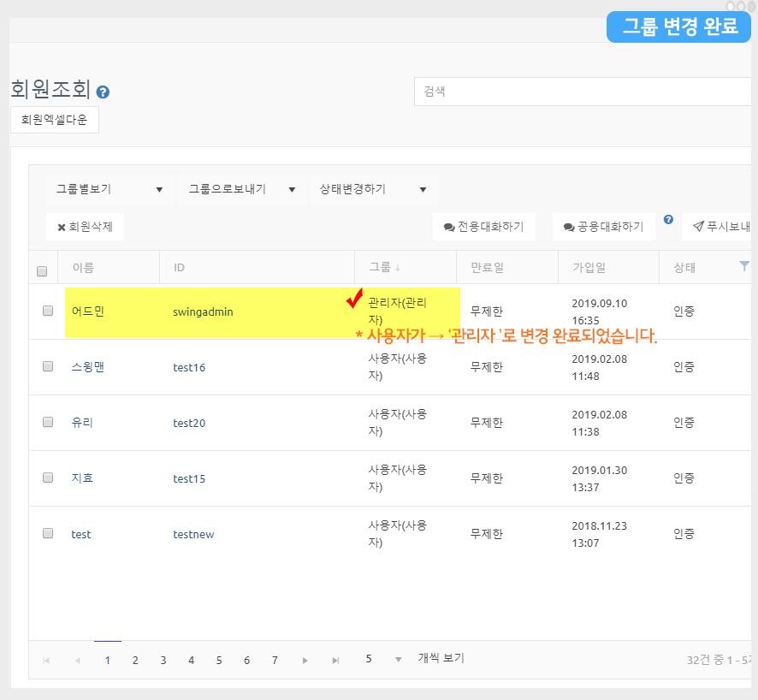
Task: Go to the first page arrow
Action: click(46, 660)
